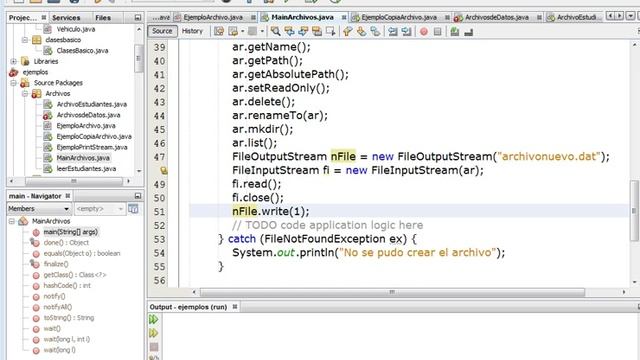
Task: Close the MainArchivos.java editor tab
Action: (x=344, y=17)
